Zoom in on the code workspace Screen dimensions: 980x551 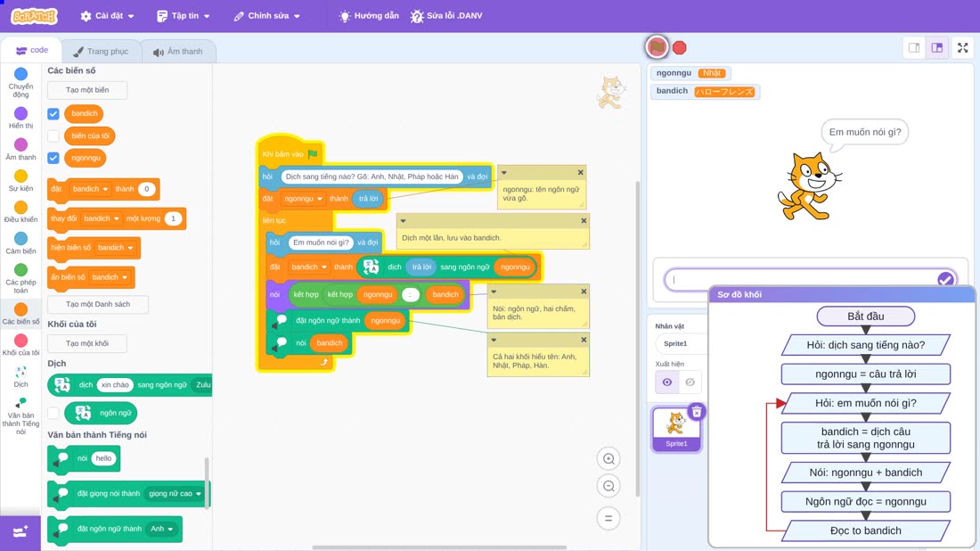(x=608, y=458)
